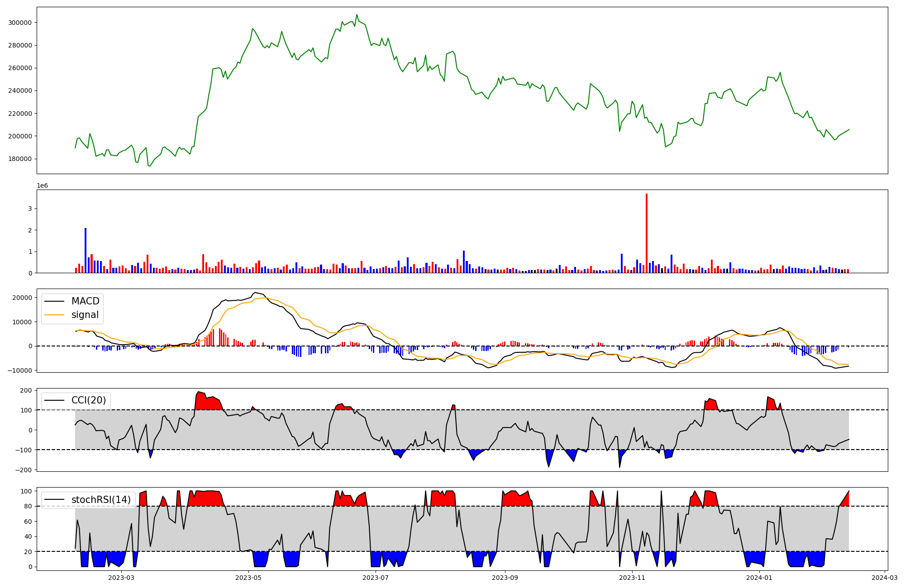Click the stochRSI(14) legend entry
The width and height of the screenshot is (905, 588).
[100, 500]
